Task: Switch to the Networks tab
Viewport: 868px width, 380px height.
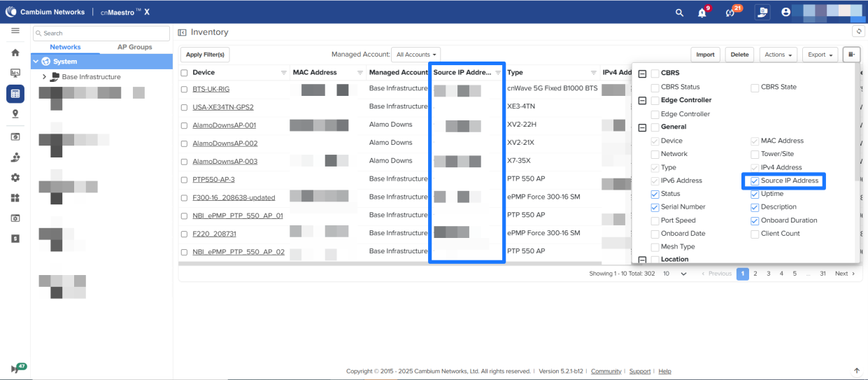Action: point(65,47)
